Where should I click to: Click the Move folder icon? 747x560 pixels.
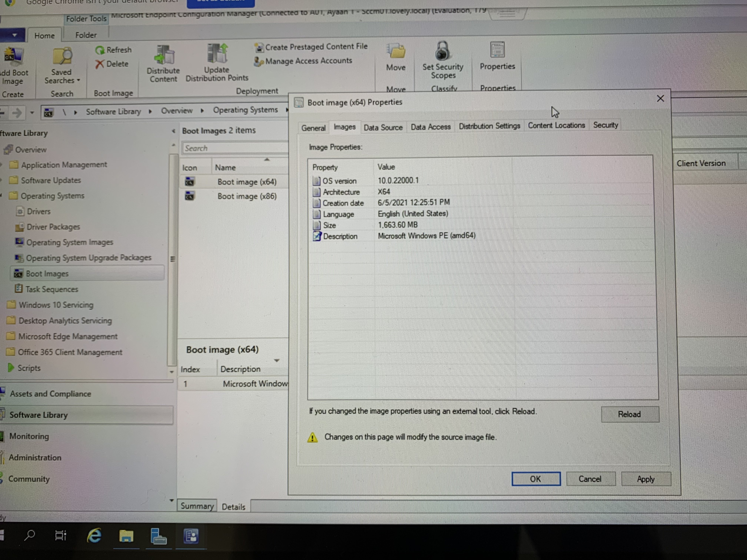(x=396, y=51)
